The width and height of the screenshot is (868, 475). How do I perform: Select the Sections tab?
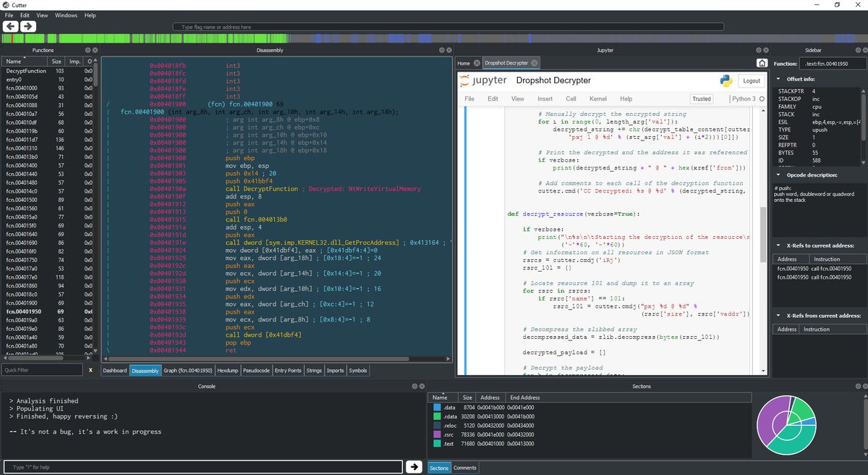[x=439, y=468]
